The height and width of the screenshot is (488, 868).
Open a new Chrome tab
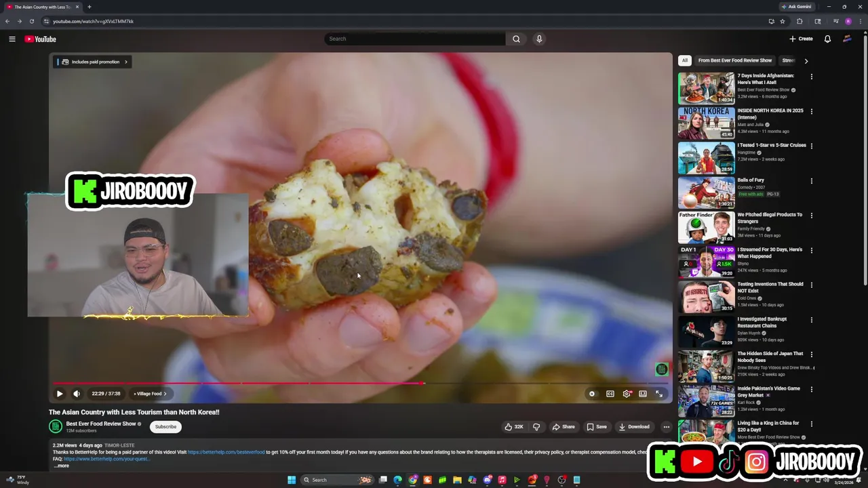pos(89,7)
